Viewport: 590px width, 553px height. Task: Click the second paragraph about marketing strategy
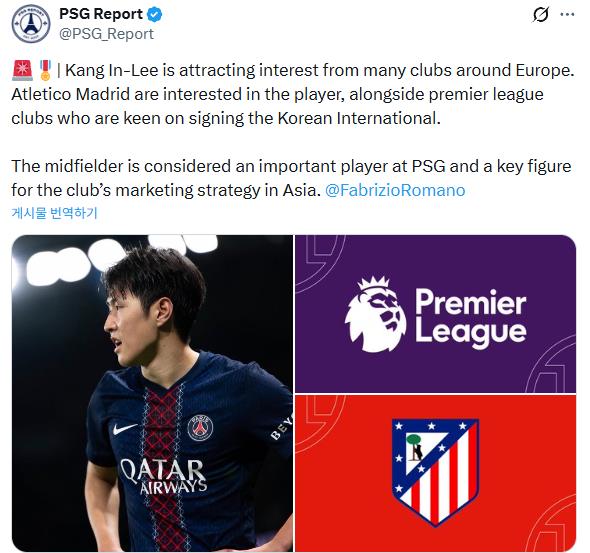291,178
